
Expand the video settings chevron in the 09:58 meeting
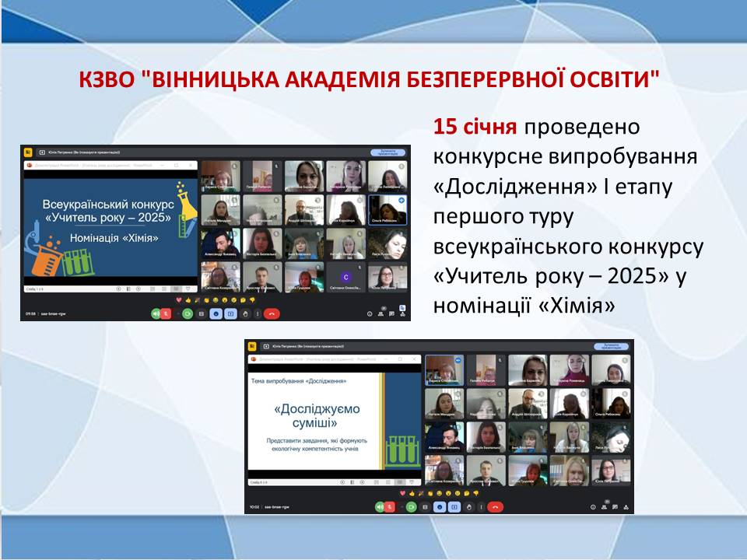pyautogui.click(x=178, y=313)
